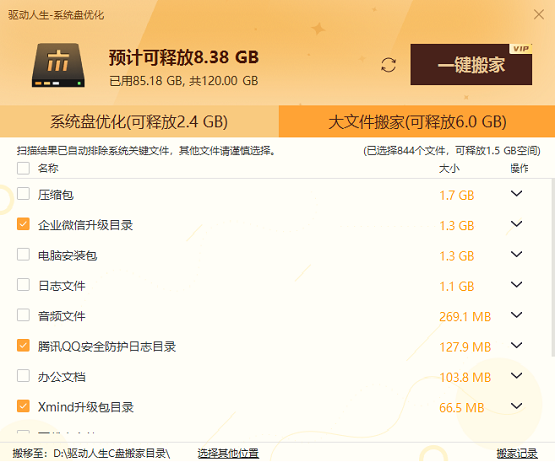Image resolution: width=555 pixels, height=462 pixels.
Task: Expand 腾讯QQ安全防护日志目录 chevron
Action: click(516, 345)
